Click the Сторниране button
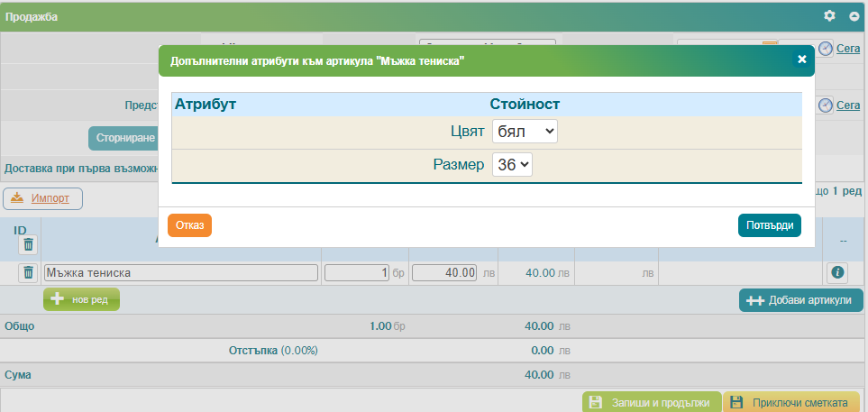Image resolution: width=868 pixels, height=412 pixels. [123, 138]
